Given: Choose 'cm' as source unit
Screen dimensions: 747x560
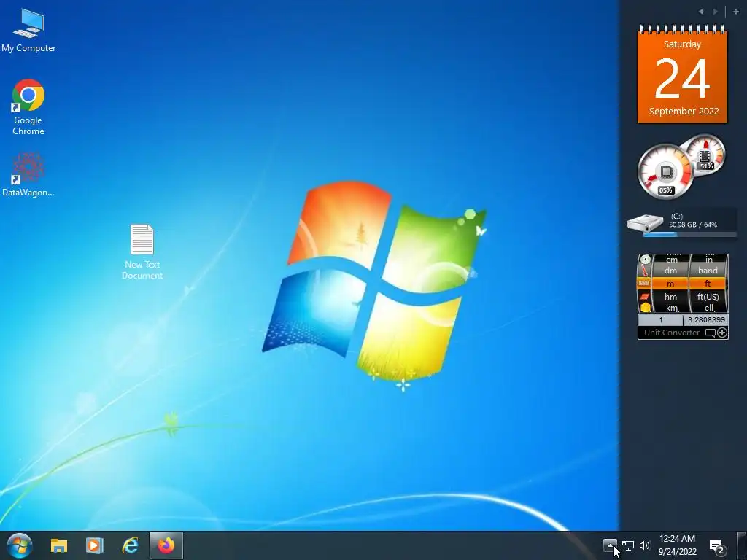Looking at the screenshot, I should pos(671,260).
